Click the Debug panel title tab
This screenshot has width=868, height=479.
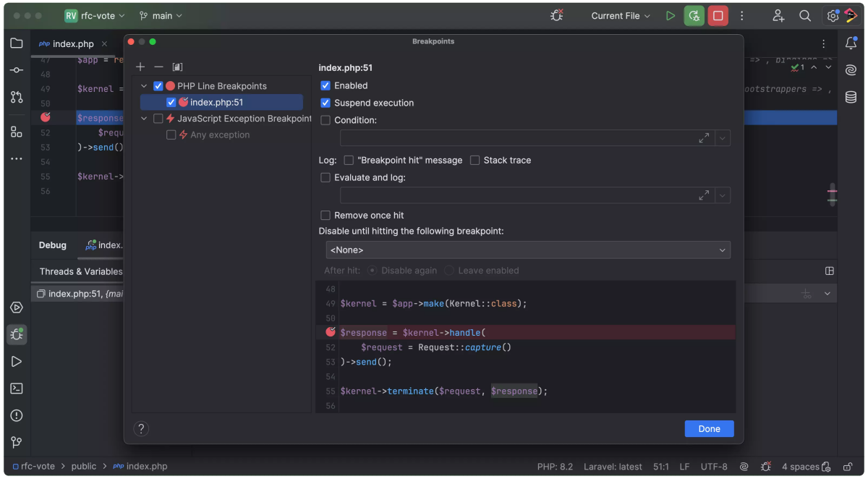53,245
